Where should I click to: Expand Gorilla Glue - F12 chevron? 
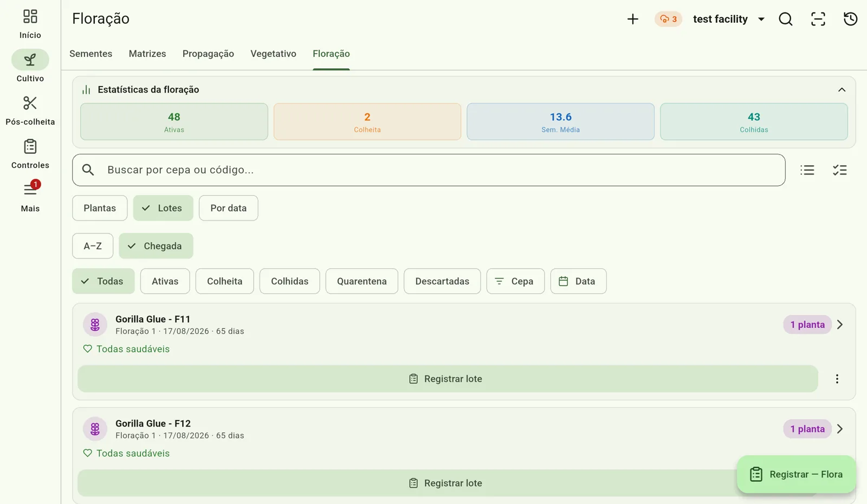coord(840,429)
